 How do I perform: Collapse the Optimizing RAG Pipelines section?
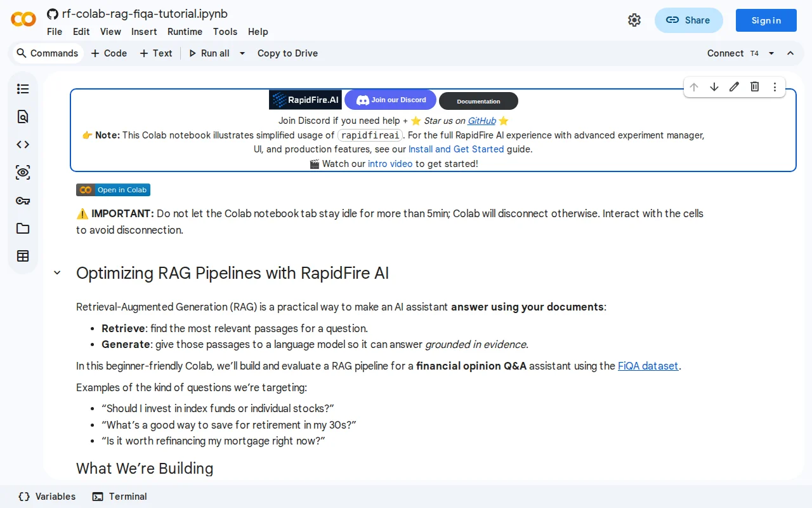pos(57,272)
